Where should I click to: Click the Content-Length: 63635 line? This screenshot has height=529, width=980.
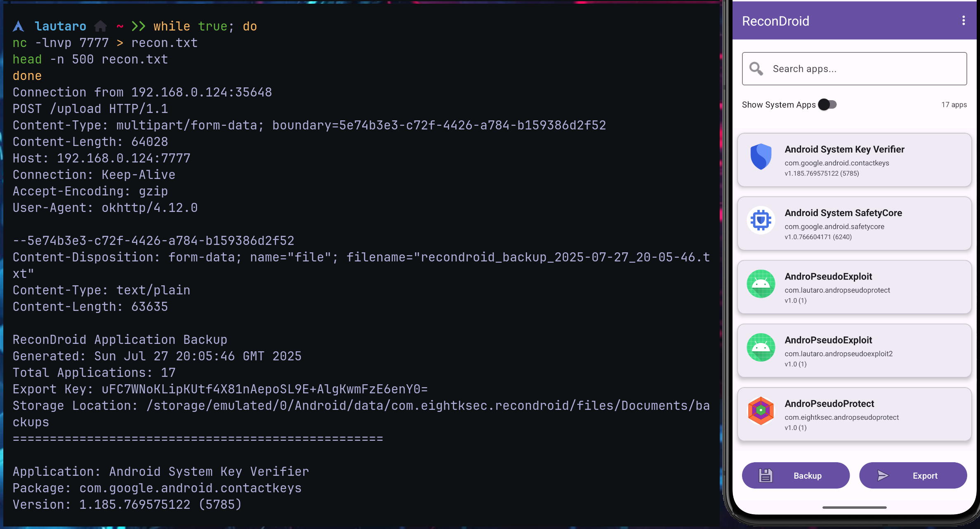(90, 307)
